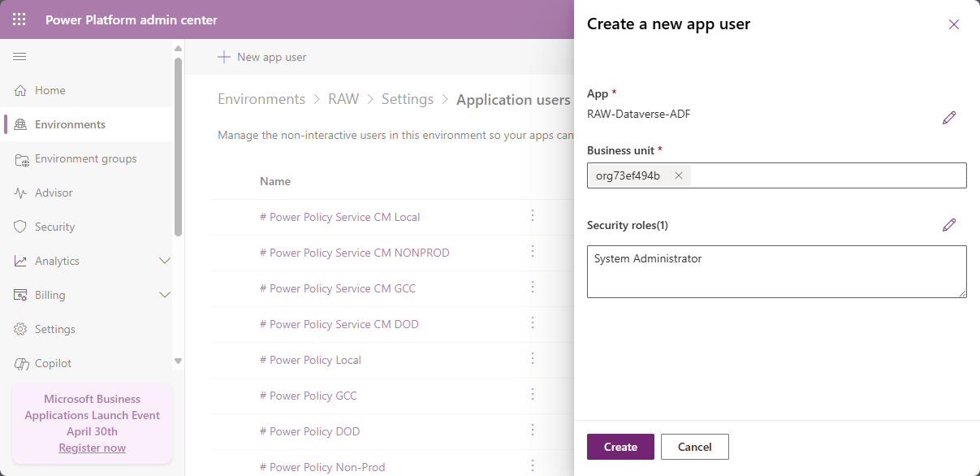Viewport: 980px width, 476px height.
Task: Open # Power Policy Non-Prod user
Action: tap(322, 467)
